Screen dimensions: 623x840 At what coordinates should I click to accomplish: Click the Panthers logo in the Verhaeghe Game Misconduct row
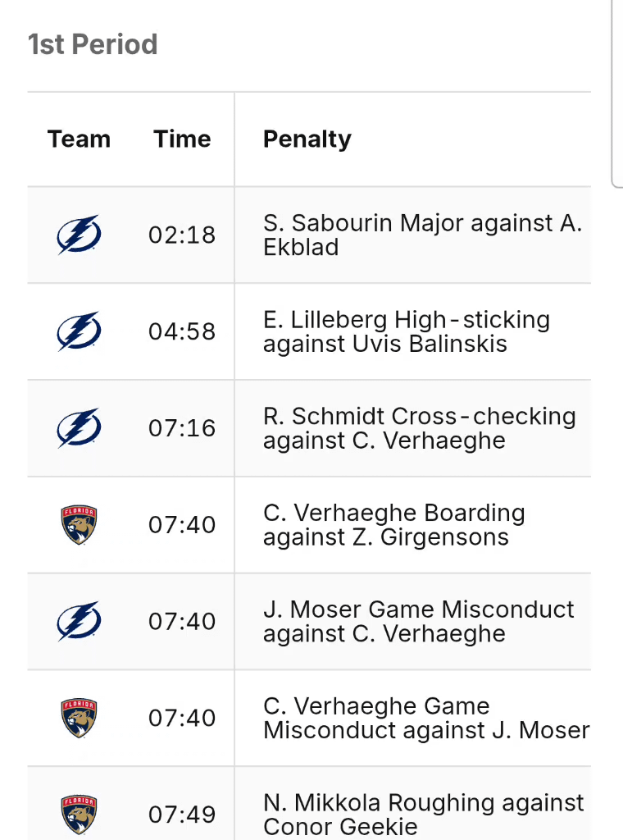pos(79,719)
